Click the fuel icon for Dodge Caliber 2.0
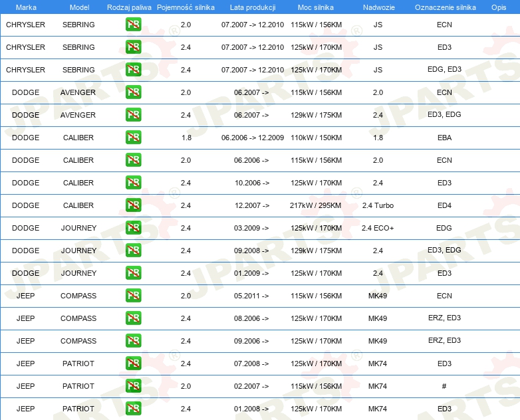520x420 pixels. click(x=133, y=160)
